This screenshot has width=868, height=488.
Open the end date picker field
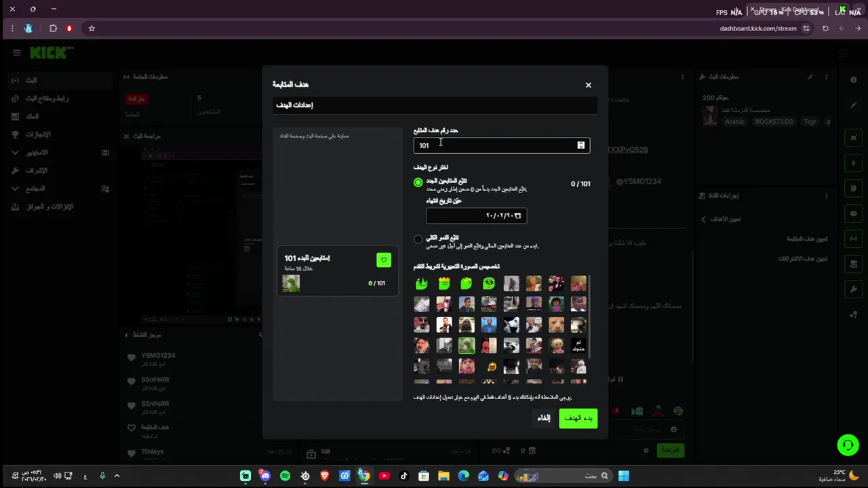(x=476, y=216)
